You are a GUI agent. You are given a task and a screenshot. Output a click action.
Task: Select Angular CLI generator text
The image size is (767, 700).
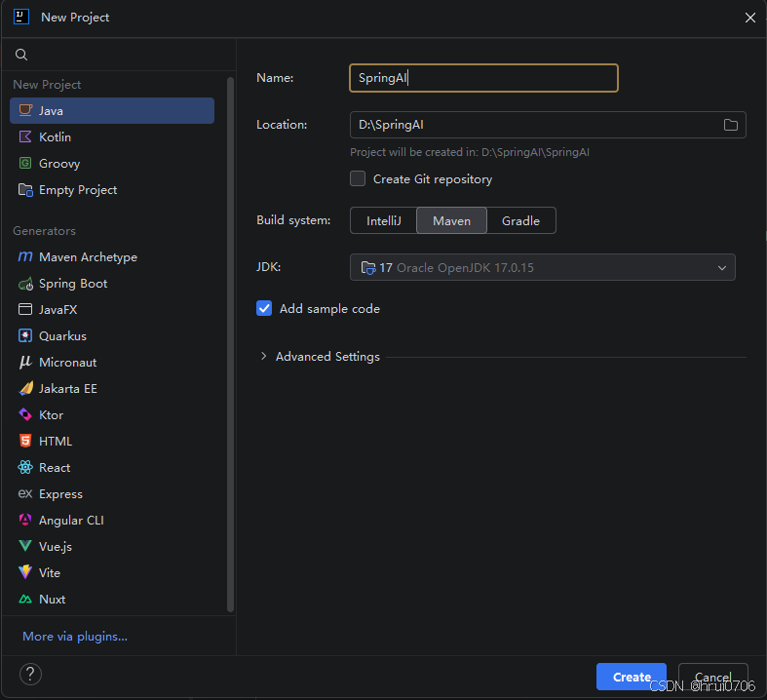coord(71,520)
